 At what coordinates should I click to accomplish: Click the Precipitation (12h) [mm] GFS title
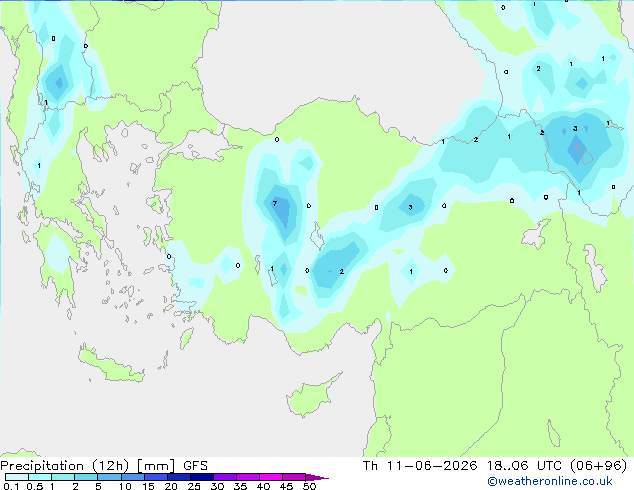click(104, 466)
